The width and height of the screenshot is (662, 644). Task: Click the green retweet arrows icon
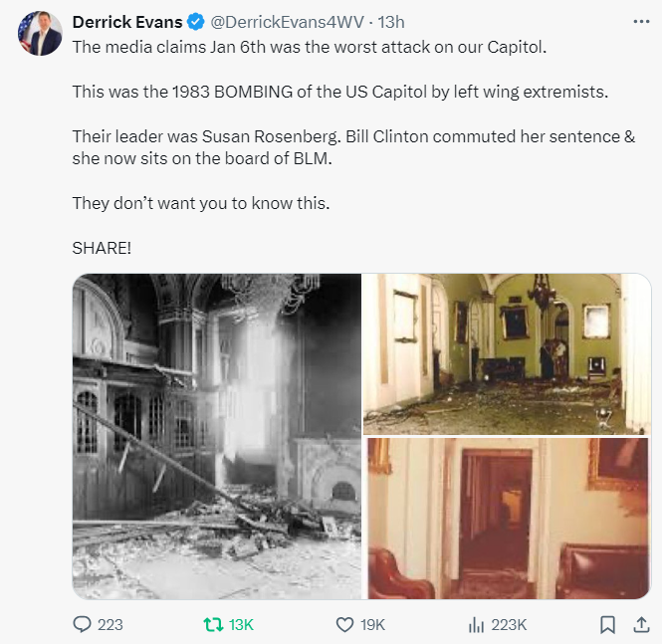coord(211,625)
